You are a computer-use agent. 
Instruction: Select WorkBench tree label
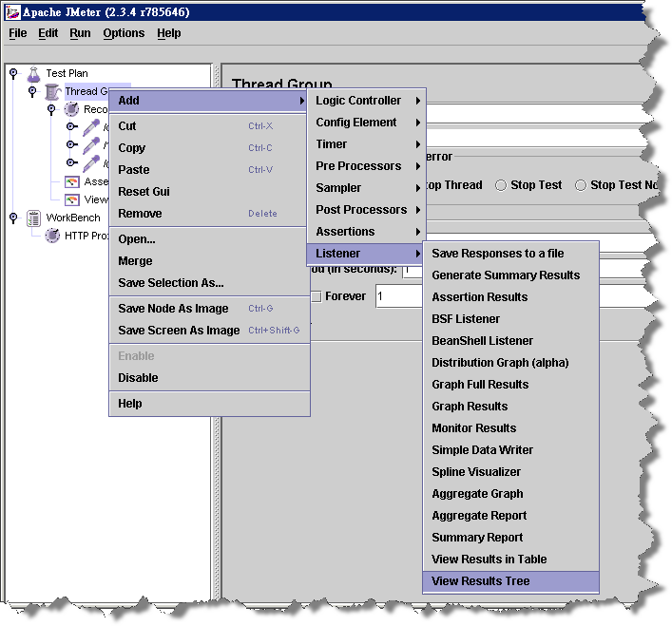pyautogui.click(x=73, y=218)
